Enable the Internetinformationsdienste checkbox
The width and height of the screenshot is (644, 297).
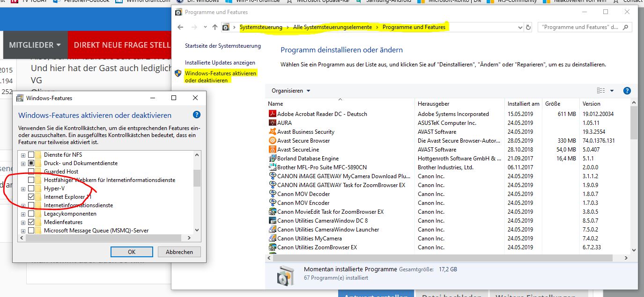31,205
